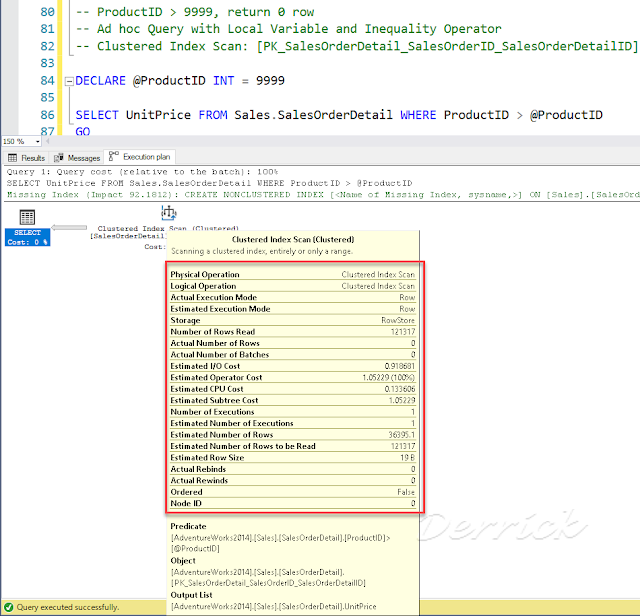
Task: Click the Actual Number of Batches row
Action: coord(292,354)
